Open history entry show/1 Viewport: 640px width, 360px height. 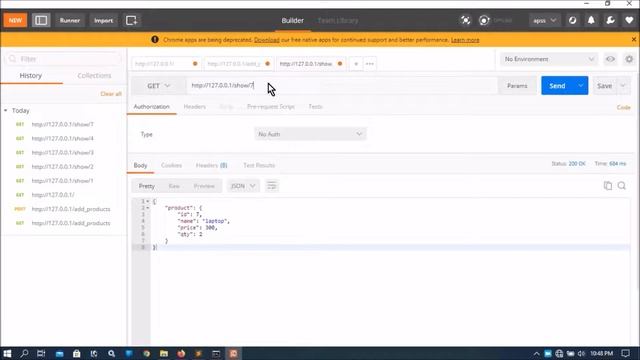(x=63, y=180)
